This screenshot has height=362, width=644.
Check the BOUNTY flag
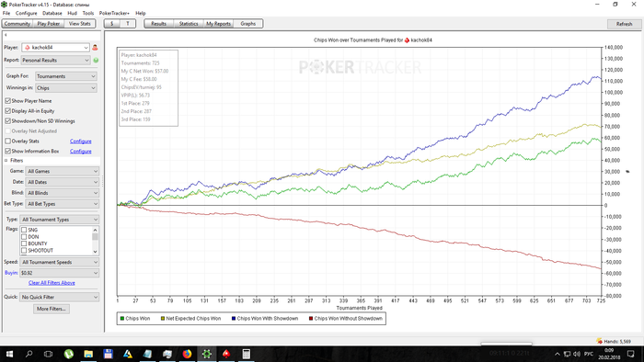(x=24, y=243)
